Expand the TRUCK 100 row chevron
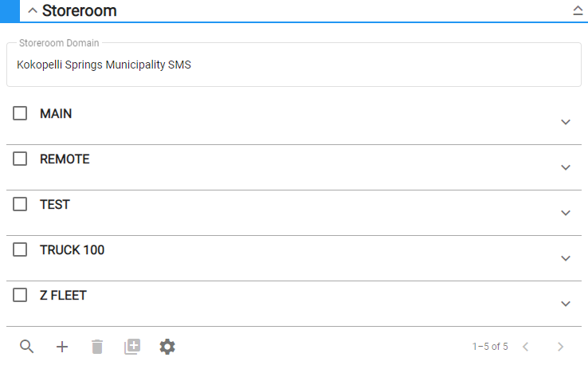Screen dimensions: 588x373 566,258
